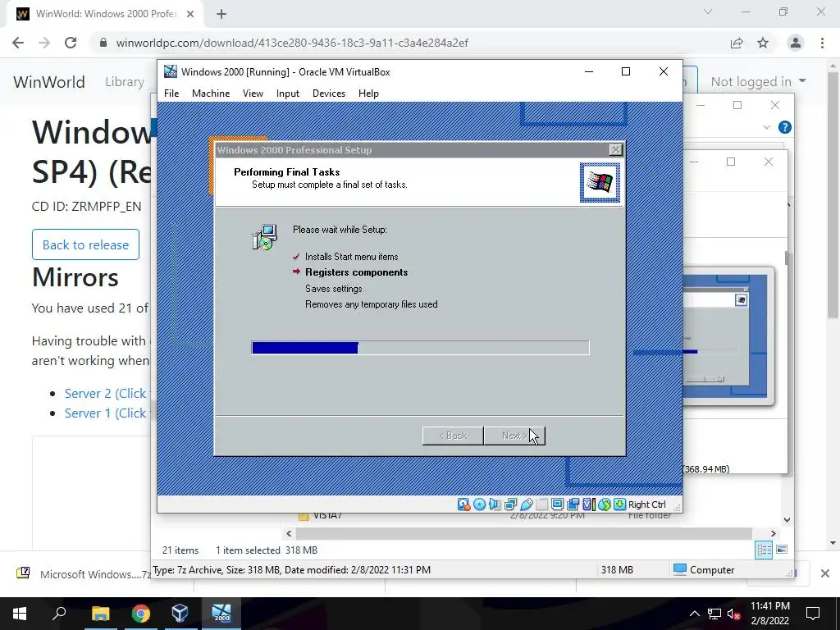Click the blue help question mark in File Explorer
Viewport: 840px width, 630px height.
coord(784,127)
